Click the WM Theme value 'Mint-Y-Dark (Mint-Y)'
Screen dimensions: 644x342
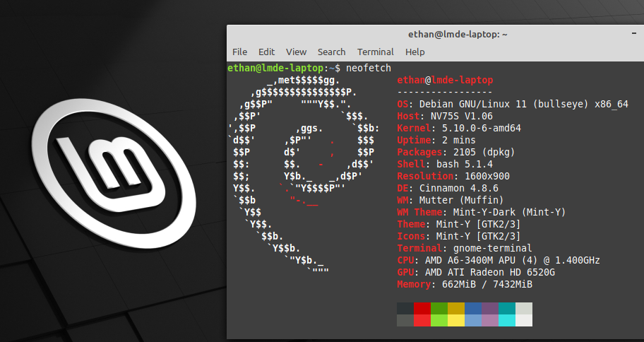509,212
